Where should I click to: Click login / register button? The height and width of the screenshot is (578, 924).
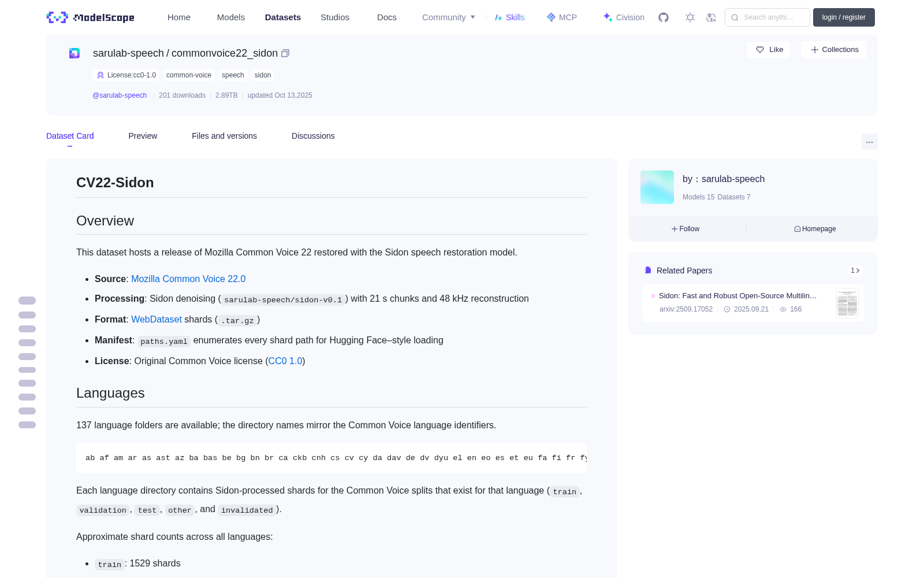tap(844, 17)
